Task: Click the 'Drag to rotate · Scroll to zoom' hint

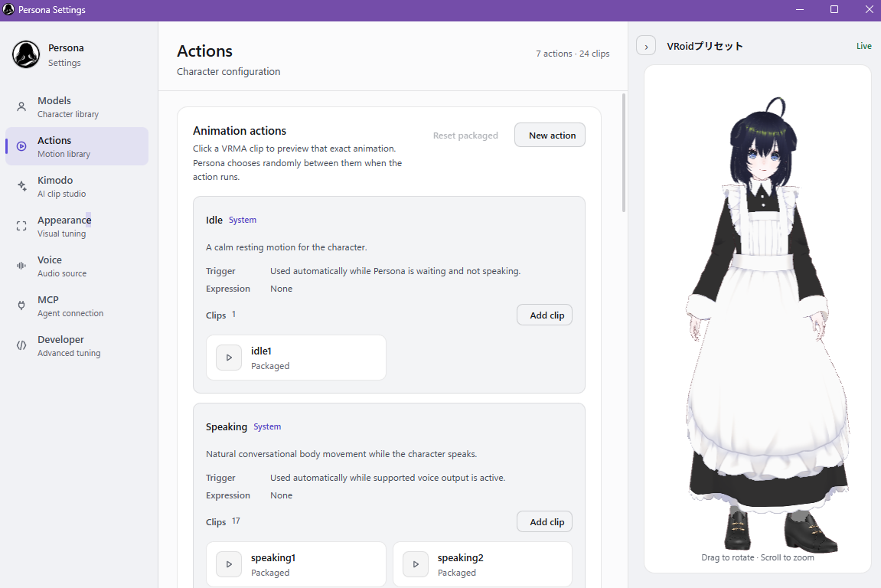Action: tap(758, 557)
